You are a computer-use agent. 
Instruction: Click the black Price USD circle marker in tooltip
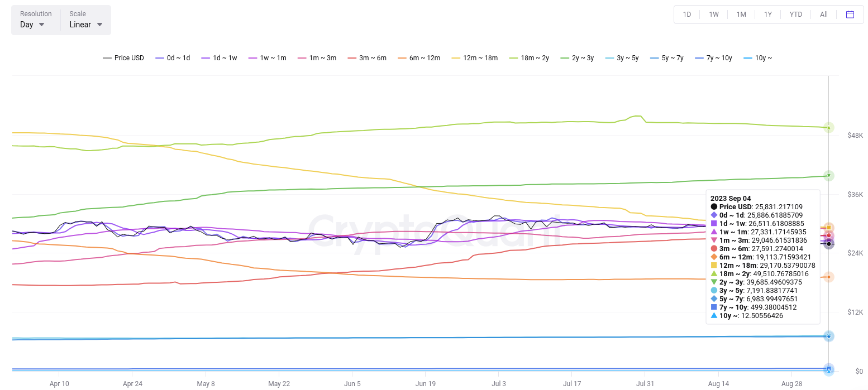(x=714, y=206)
